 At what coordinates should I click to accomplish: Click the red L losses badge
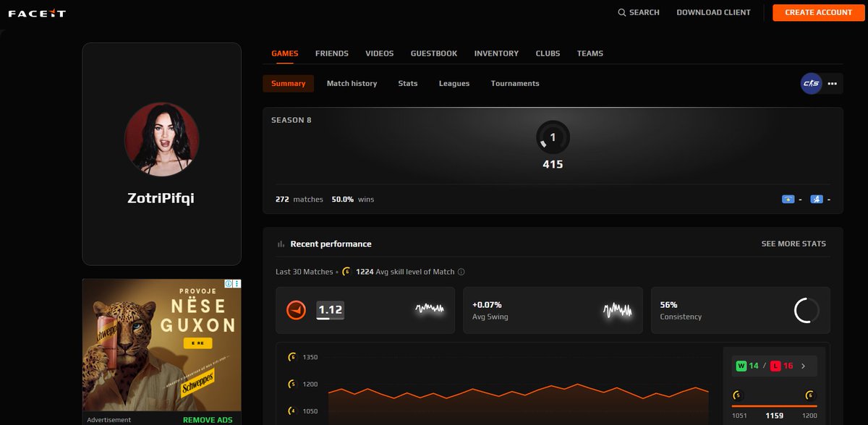775,366
